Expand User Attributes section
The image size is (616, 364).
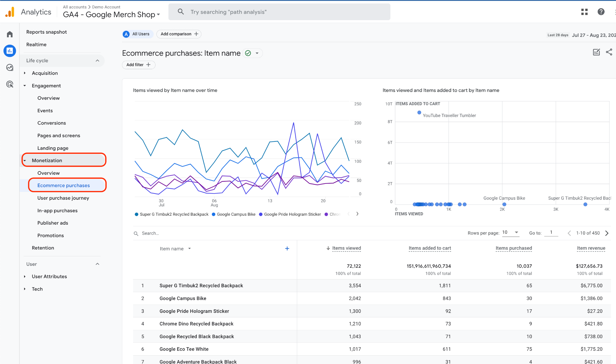click(x=25, y=276)
